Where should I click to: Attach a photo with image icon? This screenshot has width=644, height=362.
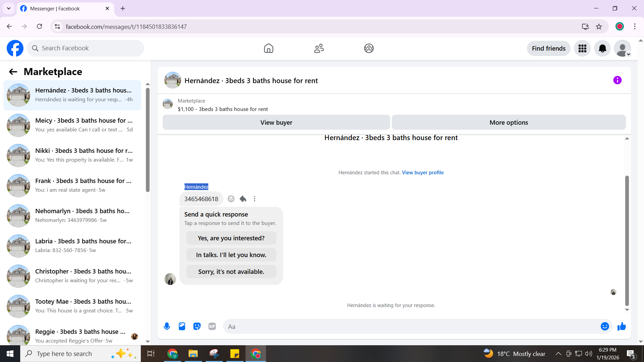[182, 326]
